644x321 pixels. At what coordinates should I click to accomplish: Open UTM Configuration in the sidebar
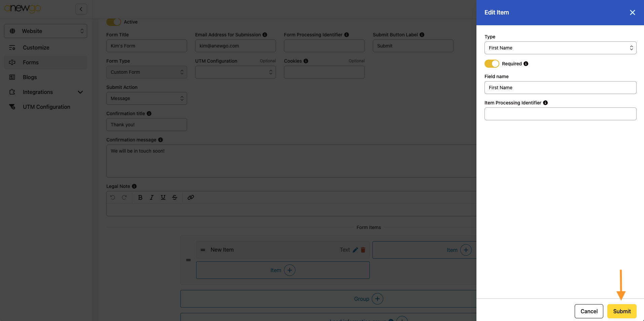pos(46,107)
